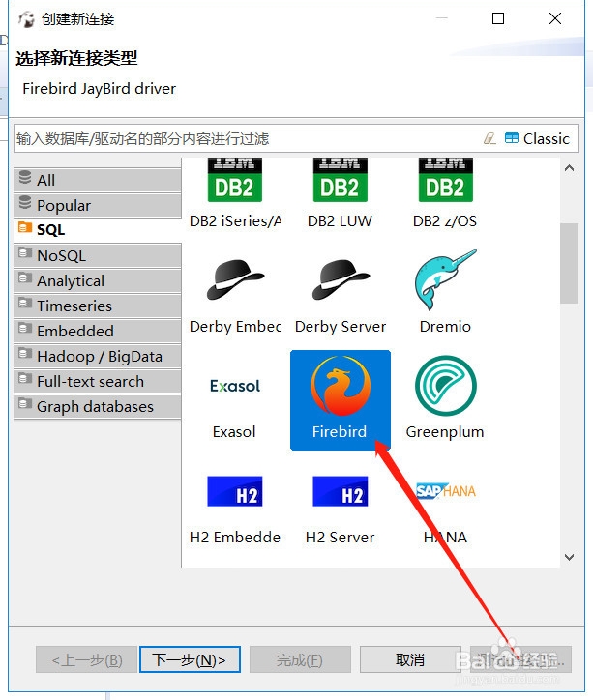
Task: Open the Graph databases category
Action: pyautogui.click(x=98, y=407)
